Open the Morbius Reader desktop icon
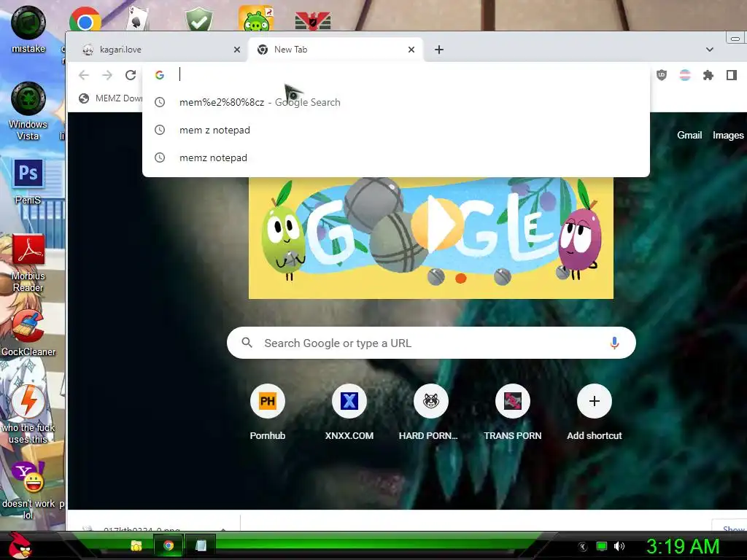The height and width of the screenshot is (560, 747). coord(28,262)
